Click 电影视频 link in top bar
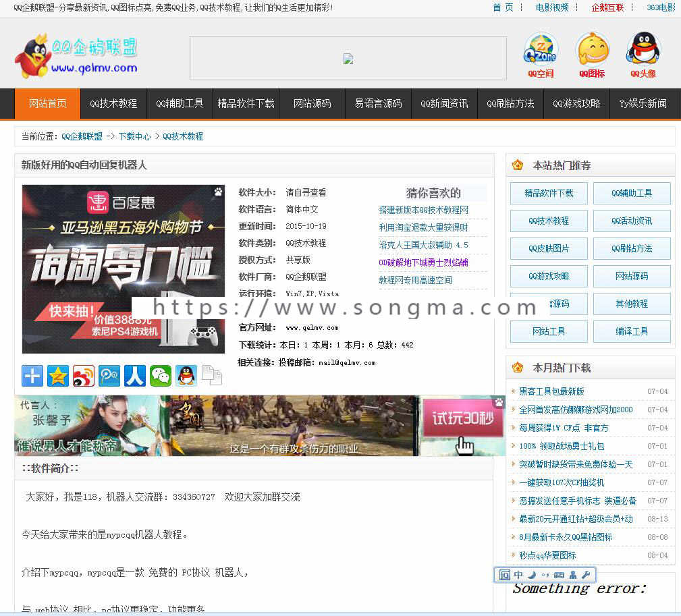The width and height of the screenshot is (681, 616). click(x=552, y=7)
